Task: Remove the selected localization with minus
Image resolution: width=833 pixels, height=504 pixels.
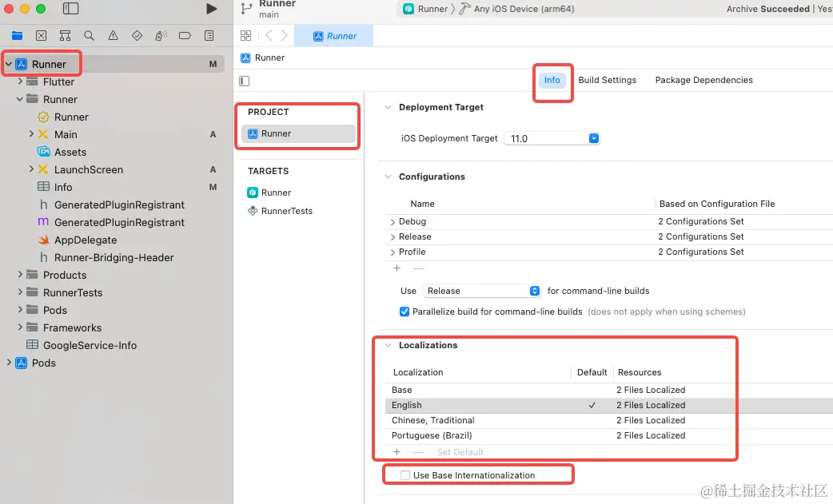Action: click(x=419, y=452)
